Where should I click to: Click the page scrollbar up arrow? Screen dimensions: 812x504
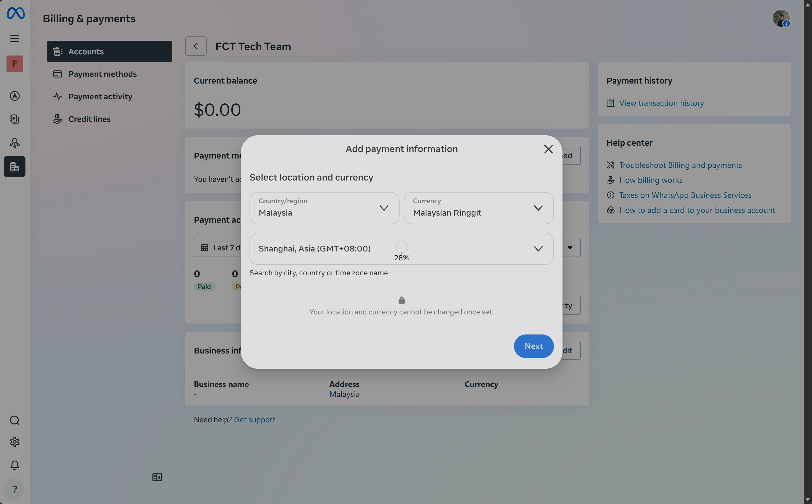[808, 5]
